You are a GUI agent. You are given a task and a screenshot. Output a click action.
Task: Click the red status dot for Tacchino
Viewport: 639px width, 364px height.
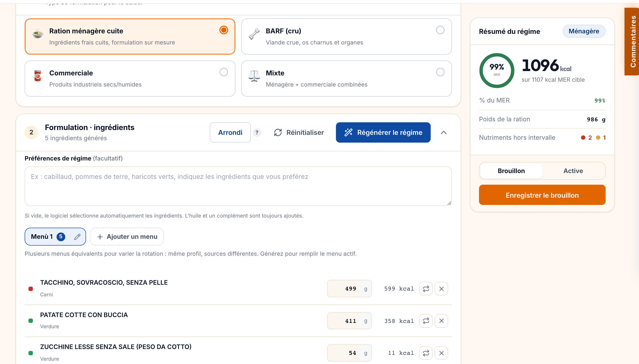[x=31, y=289]
